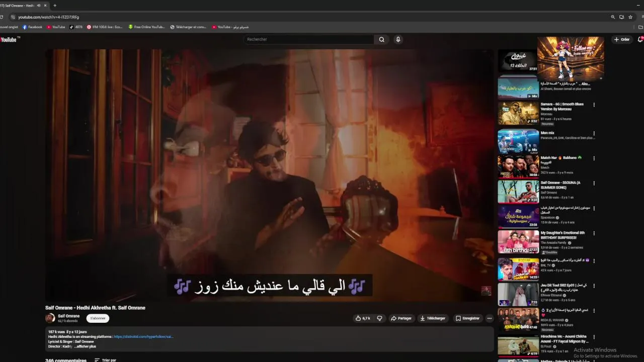Open Match Nar Bakhano thumbnail
Image resolution: width=644 pixels, height=362 pixels.
coord(518,166)
